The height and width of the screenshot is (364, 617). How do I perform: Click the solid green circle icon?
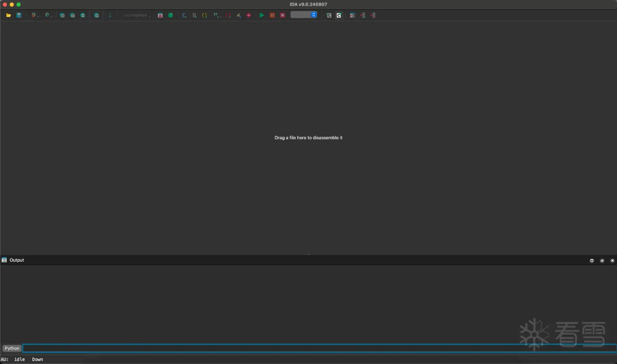click(x=171, y=15)
